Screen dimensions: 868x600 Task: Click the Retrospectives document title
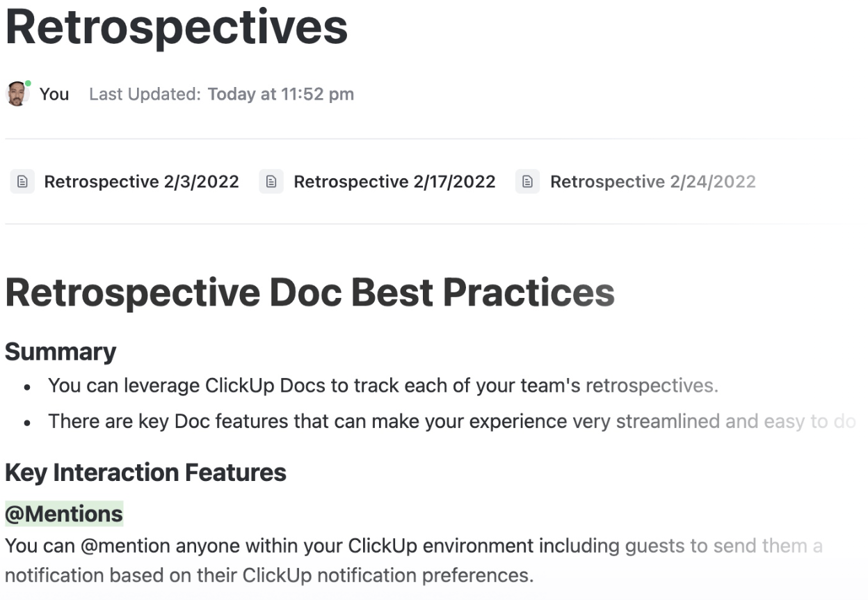pyautogui.click(x=177, y=28)
